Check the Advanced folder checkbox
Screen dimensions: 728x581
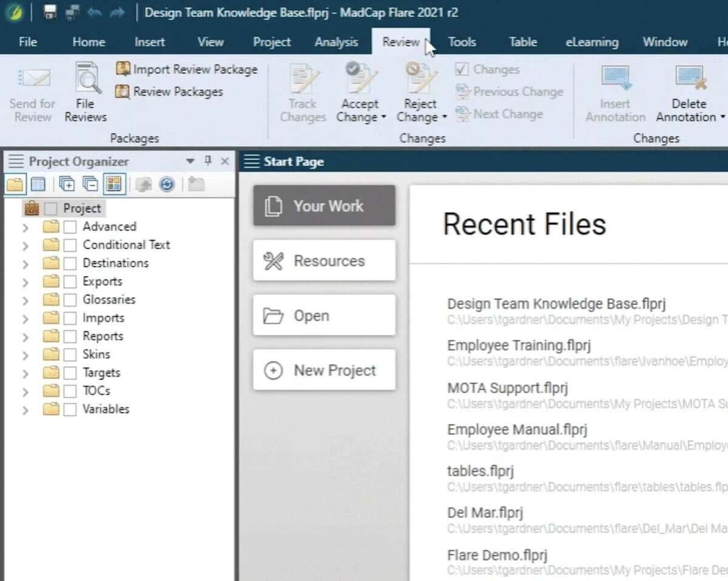point(70,227)
